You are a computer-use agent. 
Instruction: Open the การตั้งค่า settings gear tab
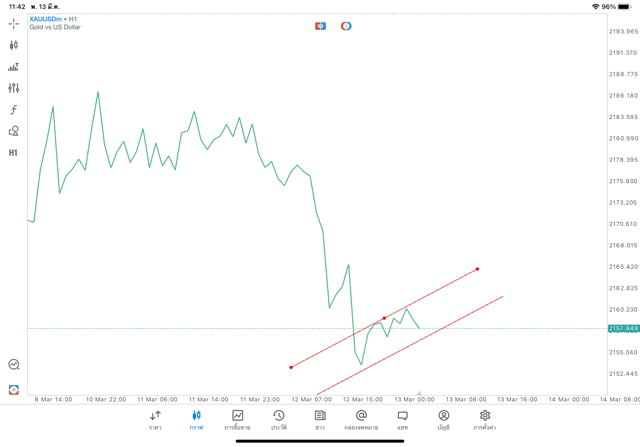484,420
